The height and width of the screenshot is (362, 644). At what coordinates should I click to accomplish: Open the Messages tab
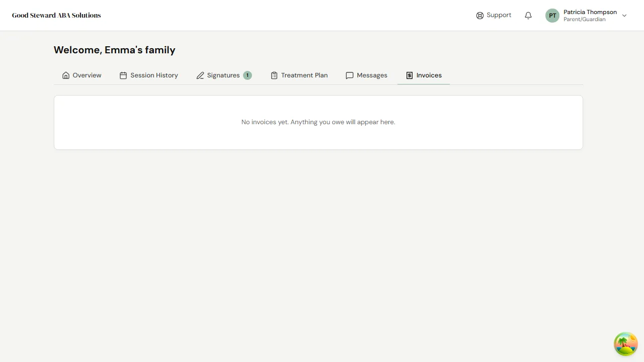[372, 75]
